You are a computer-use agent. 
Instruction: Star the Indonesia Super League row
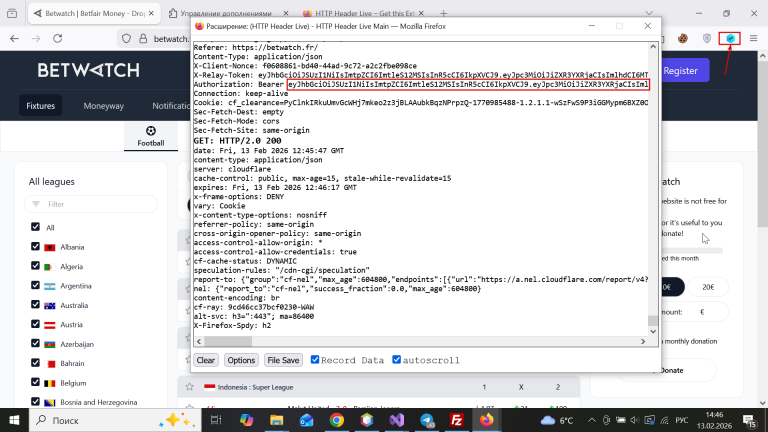click(190, 387)
